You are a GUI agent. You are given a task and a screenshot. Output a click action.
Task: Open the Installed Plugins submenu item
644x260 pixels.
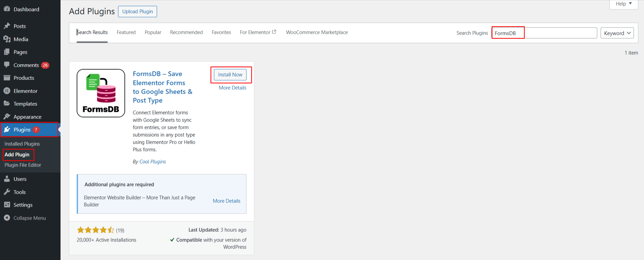pos(22,144)
